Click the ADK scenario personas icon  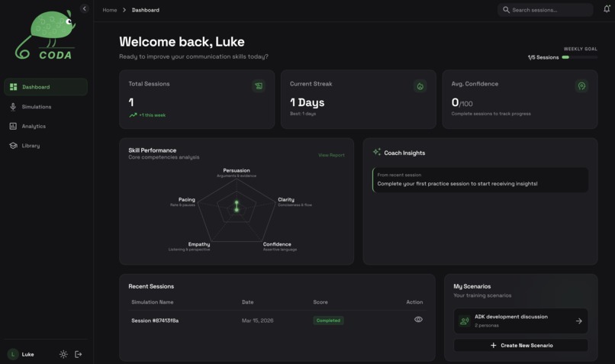click(465, 321)
